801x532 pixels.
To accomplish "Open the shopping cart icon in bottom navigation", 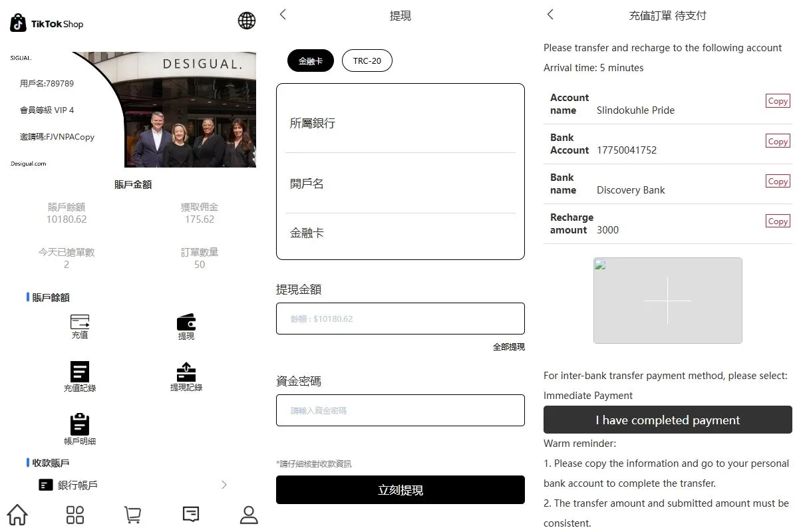I will click(x=132, y=514).
